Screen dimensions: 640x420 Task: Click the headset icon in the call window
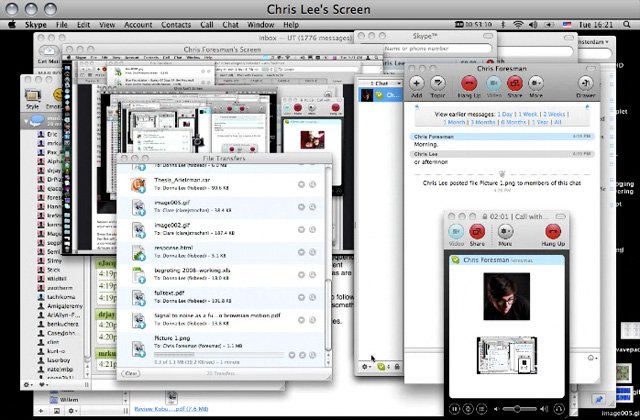coord(559,408)
